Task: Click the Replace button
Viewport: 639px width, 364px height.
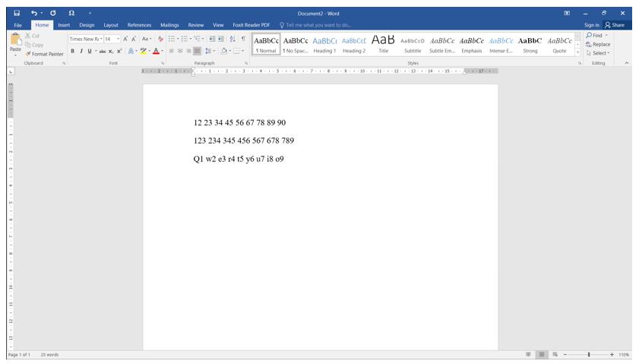Action: (x=600, y=44)
